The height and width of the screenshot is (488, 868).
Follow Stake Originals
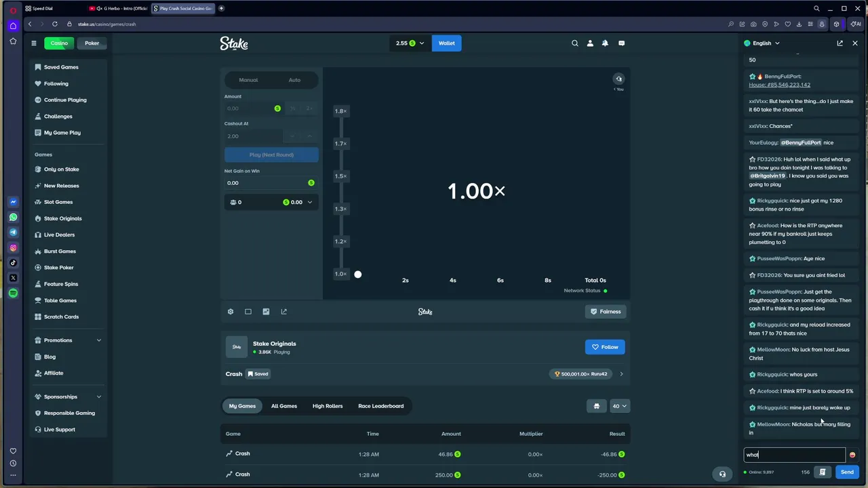point(605,347)
